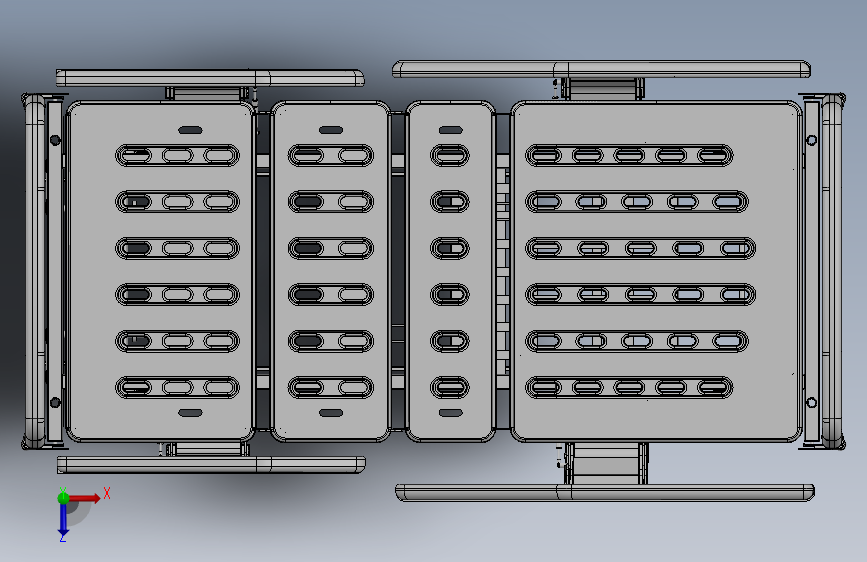
Task: Select the lower round hole on the right end board
Action: click(812, 403)
